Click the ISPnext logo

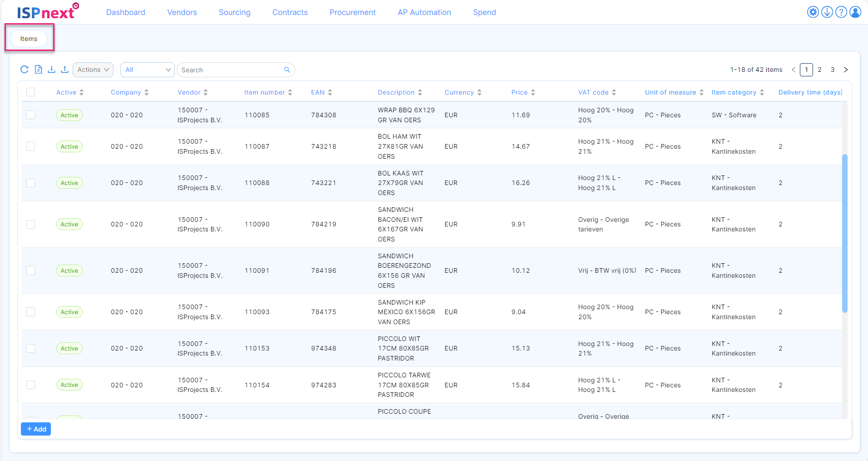click(x=48, y=11)
